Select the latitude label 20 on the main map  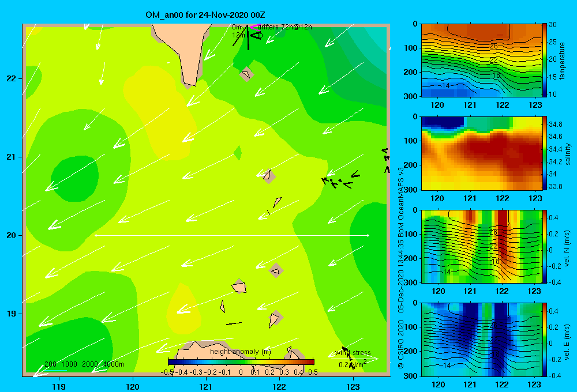click(x=11, y=235)
